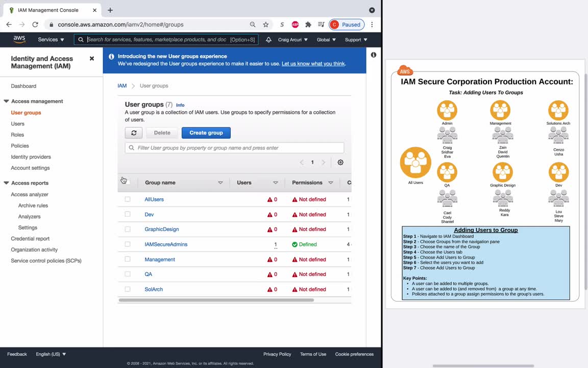Screen dimensions: 588x368
Task: Collapse the Access reports section
Action: click(x=6, y=183)
